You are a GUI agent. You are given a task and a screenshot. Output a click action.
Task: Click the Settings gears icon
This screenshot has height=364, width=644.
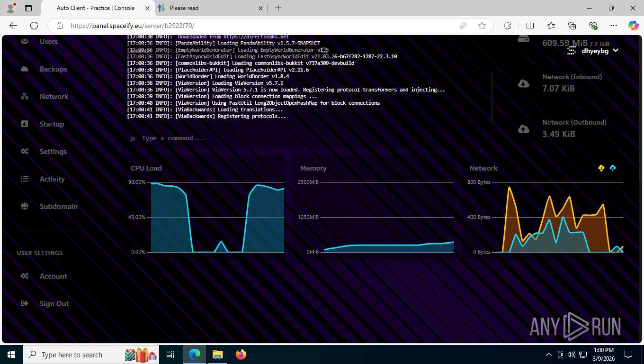[25, 152]
